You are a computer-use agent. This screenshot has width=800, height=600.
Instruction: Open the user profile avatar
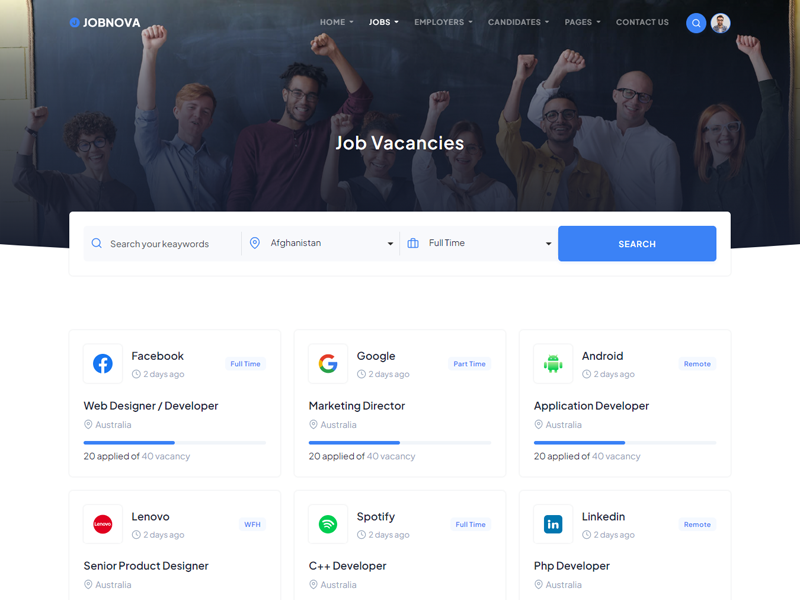(720, 23)
